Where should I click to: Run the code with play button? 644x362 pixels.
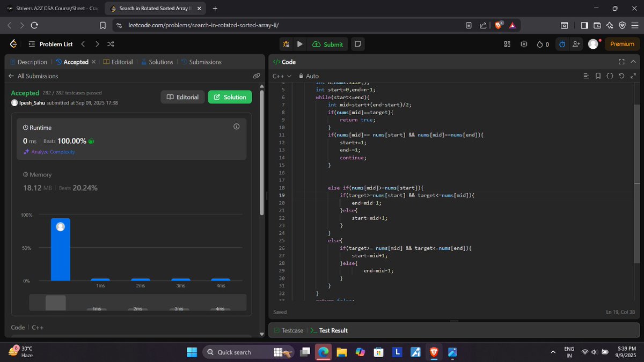300,44
